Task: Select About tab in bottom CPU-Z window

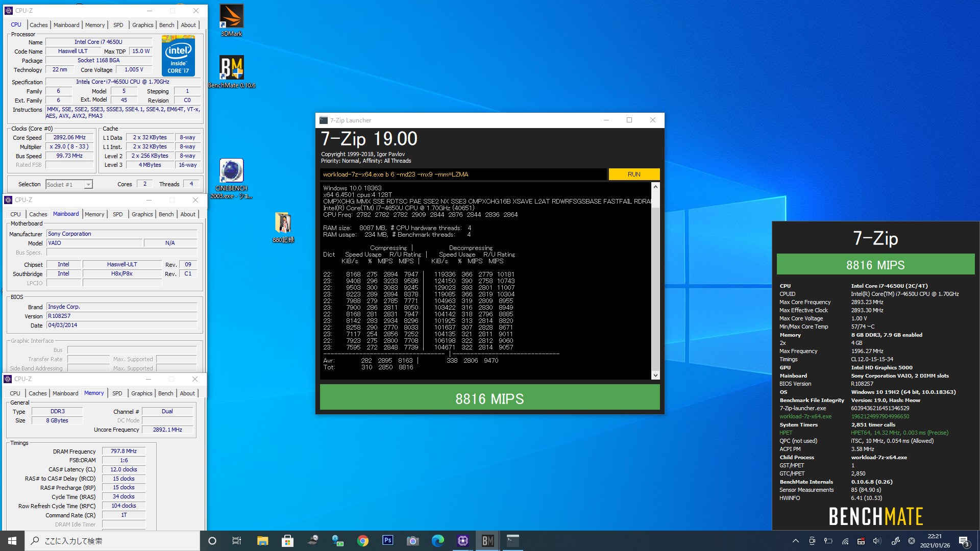Action: [187, 393]
